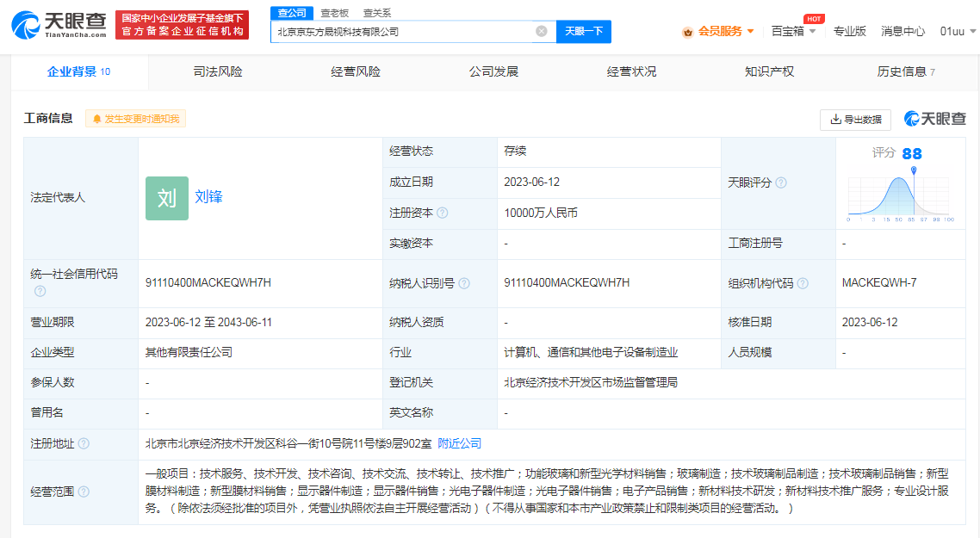Screen dimensions: 980x538
Task: Expand the 百宝箱 dropdown menu
Action: (793, 31)
